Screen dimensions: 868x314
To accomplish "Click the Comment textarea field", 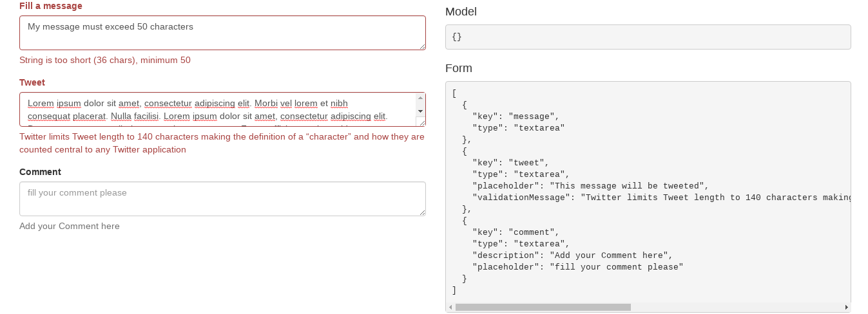I will tap(222, 199).
